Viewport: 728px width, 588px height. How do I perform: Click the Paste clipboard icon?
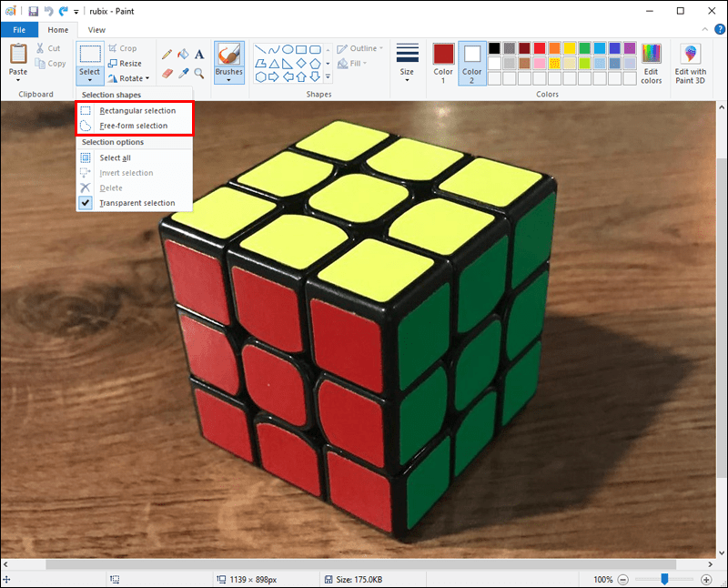point(18,54)
